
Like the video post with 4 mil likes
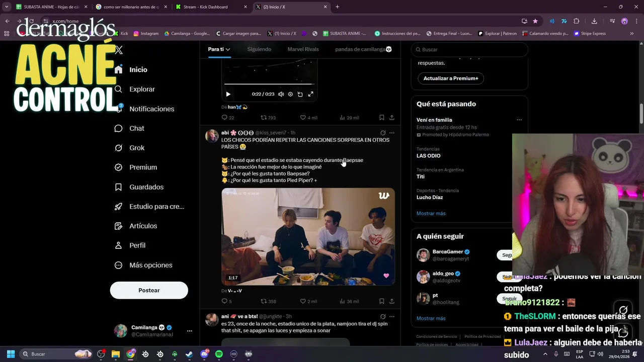(308, 118)
